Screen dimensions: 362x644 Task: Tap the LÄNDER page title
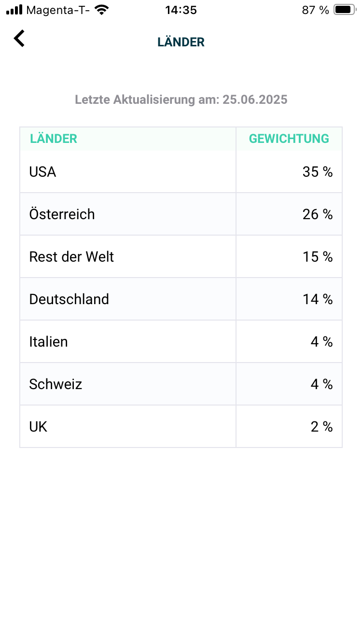(x=181, y=42)
